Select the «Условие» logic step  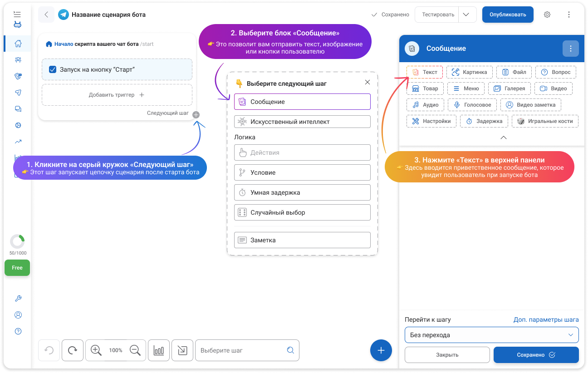[302, 172]
